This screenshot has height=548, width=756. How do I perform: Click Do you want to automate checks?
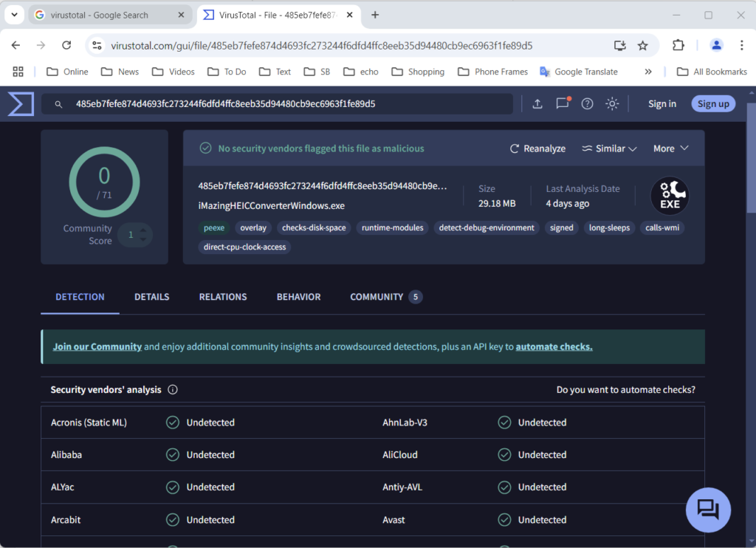click(x=626, y=389)
